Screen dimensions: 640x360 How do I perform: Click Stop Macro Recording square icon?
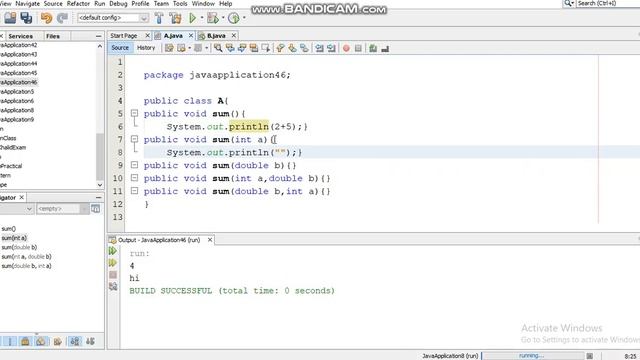[x=358, y=48]
